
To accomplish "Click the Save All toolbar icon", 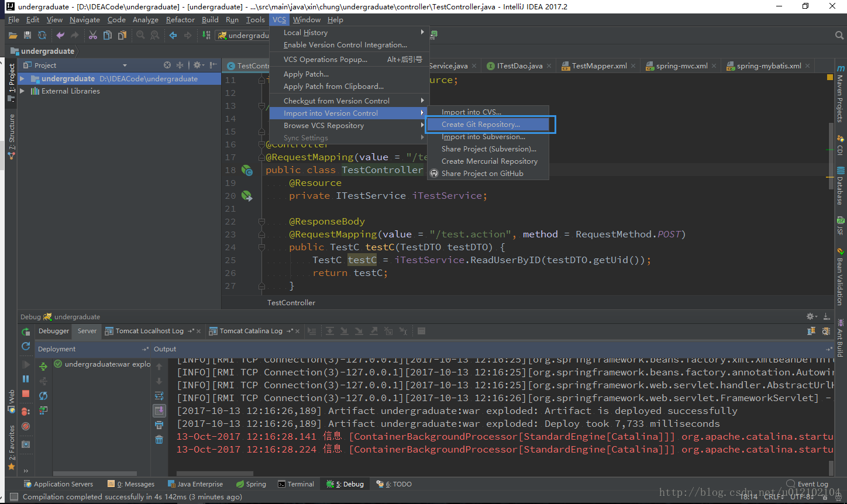I will (27, 36).
